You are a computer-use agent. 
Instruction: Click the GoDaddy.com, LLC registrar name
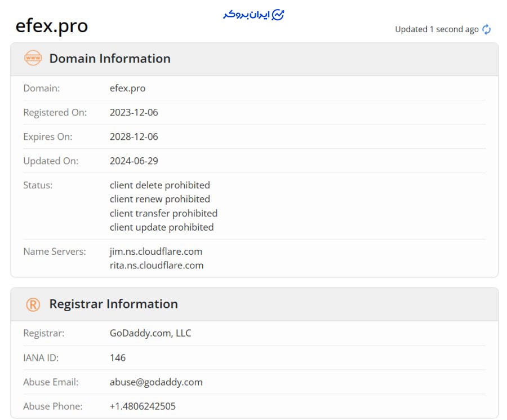150,333
